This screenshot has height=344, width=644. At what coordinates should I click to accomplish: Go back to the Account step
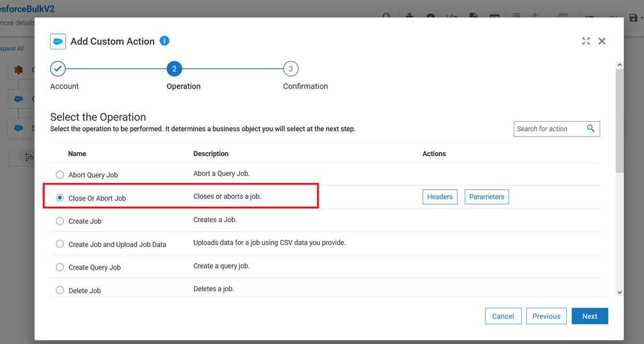click(x=58, y=69)
